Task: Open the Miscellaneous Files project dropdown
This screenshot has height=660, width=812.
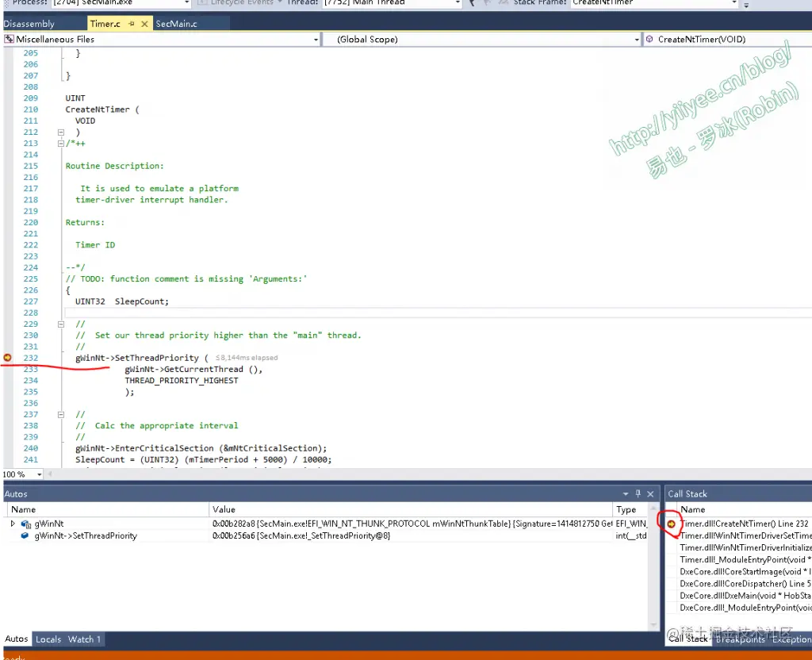Action: (x=316, y=40)
